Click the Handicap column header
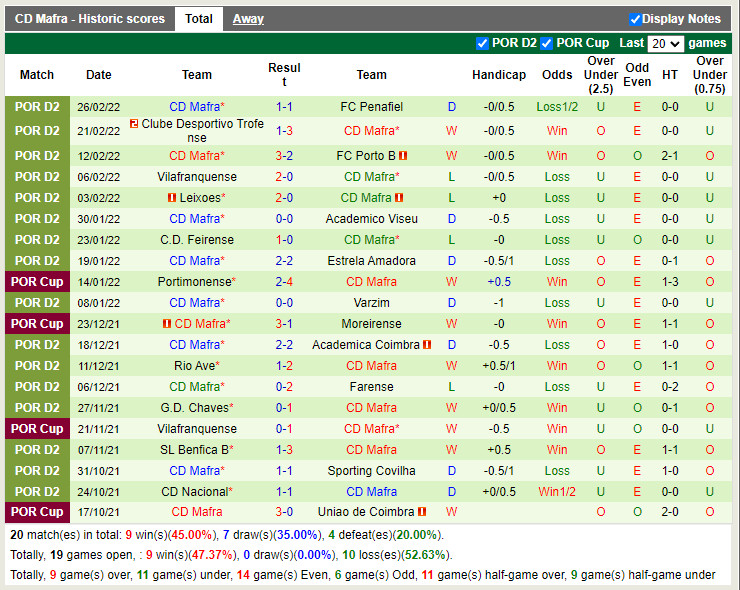The height and width of the screenshot is (590, 740). 499,75
